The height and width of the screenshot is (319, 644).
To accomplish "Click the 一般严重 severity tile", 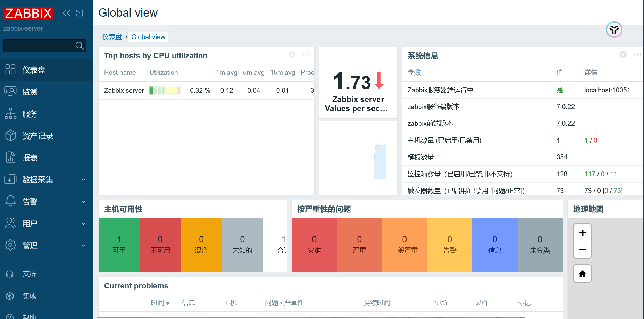I will pos(404,245).
